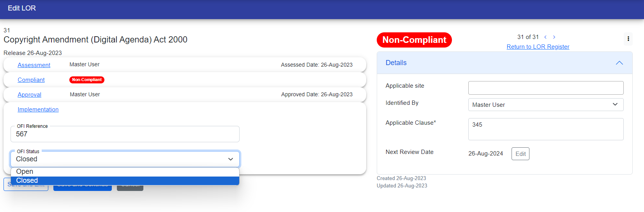Screen dimensions: 644x212
Task: Open the Compliant section link
Action: click(x=31, y=80)
